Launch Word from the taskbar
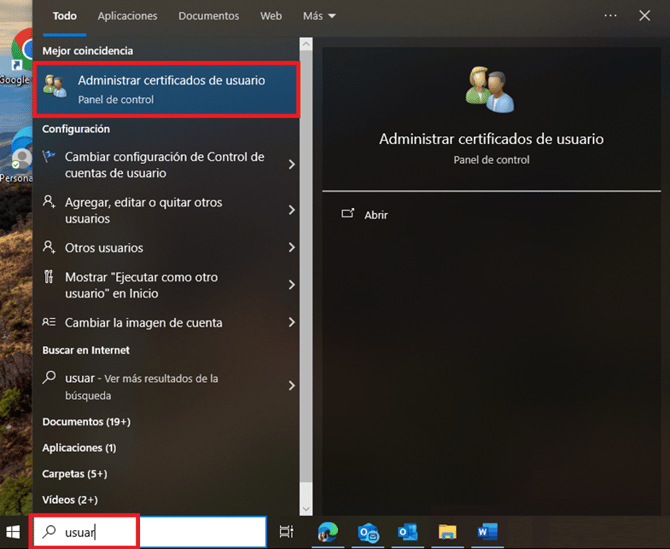 click(488, 532)
